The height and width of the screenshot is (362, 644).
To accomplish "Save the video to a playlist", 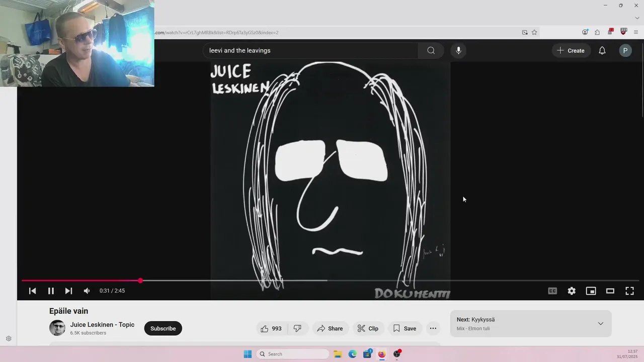I will 405,328.
